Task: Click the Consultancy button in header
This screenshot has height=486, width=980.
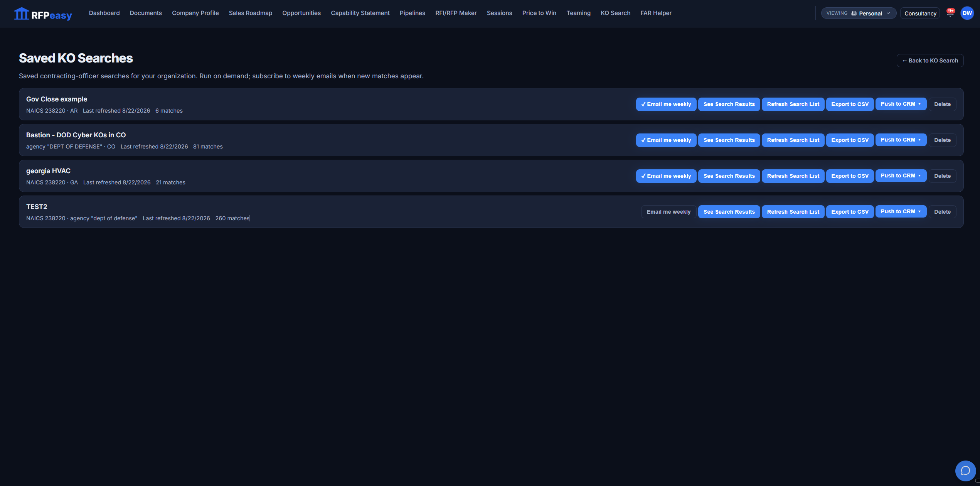Action: point(920,13)
